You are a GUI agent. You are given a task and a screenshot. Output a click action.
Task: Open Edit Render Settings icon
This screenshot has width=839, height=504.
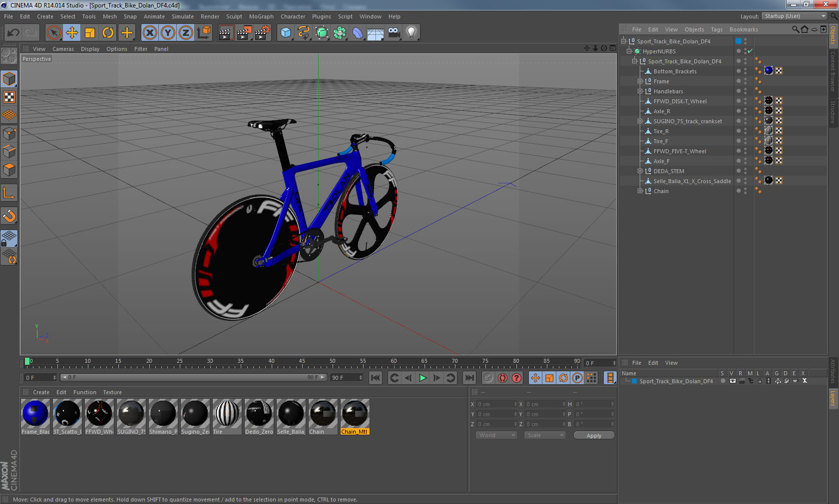pos(263,33)
